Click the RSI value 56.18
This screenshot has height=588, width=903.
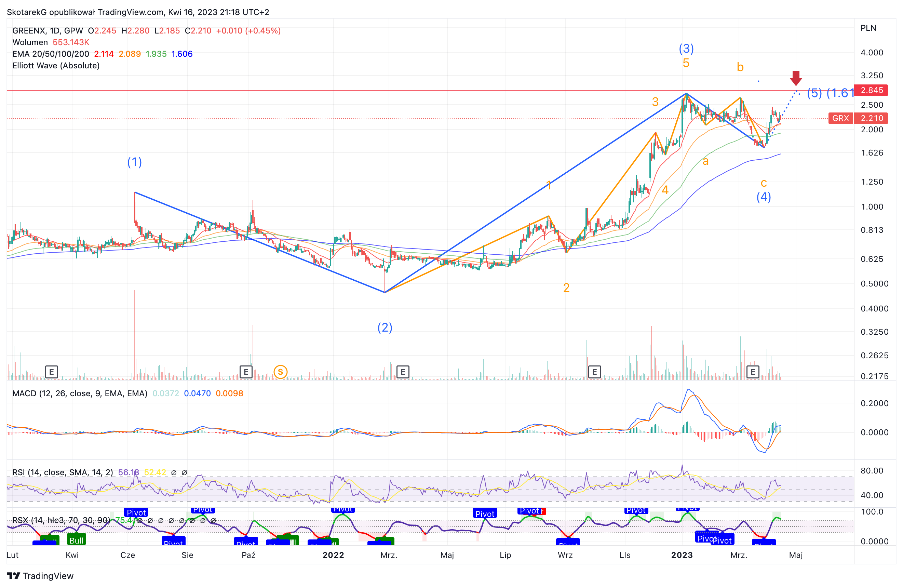click(129, 472)
